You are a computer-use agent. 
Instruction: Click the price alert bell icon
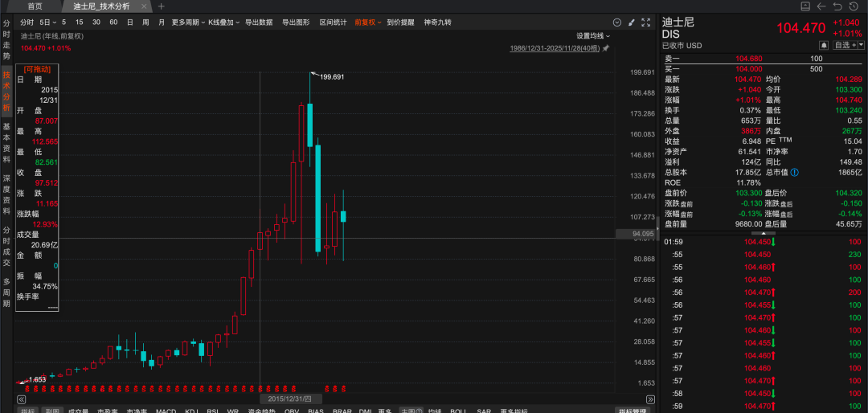point(824,45)
